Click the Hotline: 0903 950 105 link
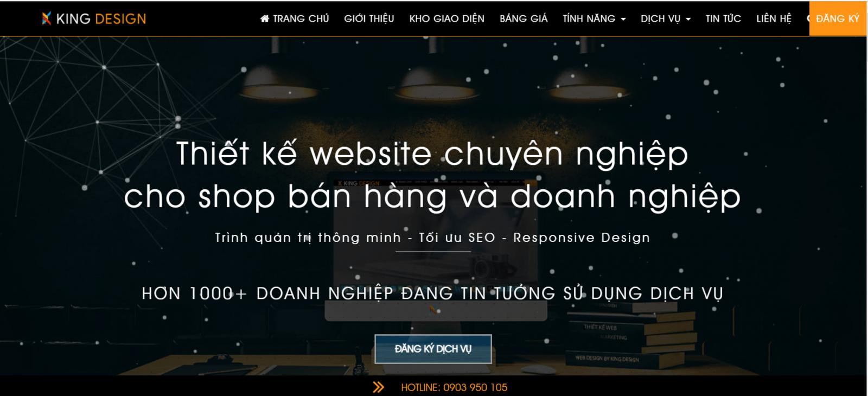This screenshot has height=396, width=868. [454, 387]
